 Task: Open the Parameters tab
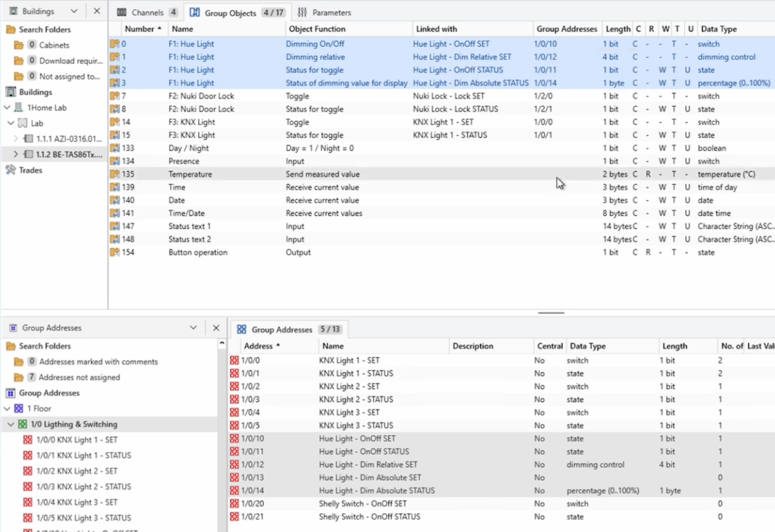(x=325, y=12)
